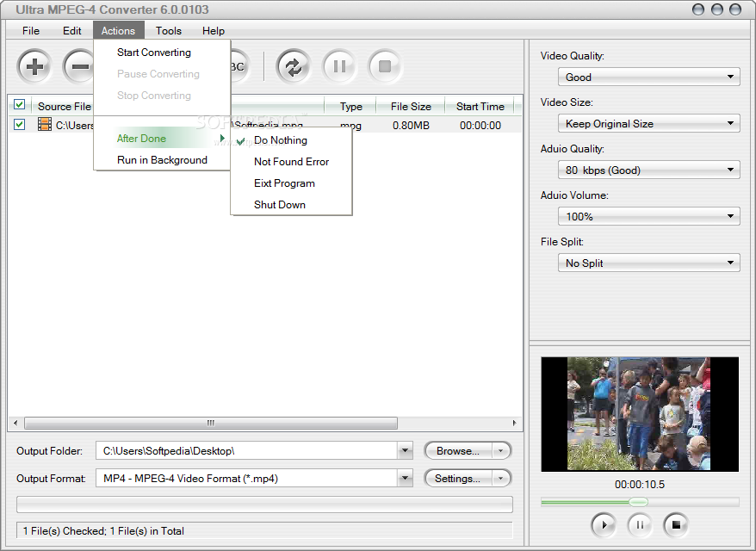Click the Output Format field showing MP4
This screenshot has height=551, width=756.
coord(247,478)
